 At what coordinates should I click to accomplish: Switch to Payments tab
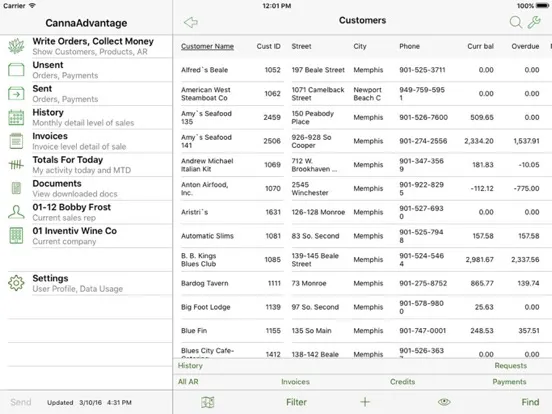point(509,382)
